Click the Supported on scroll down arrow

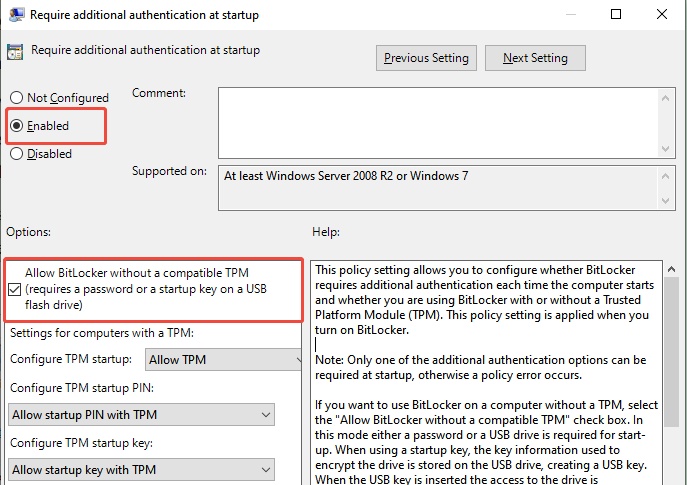(666, 201)
